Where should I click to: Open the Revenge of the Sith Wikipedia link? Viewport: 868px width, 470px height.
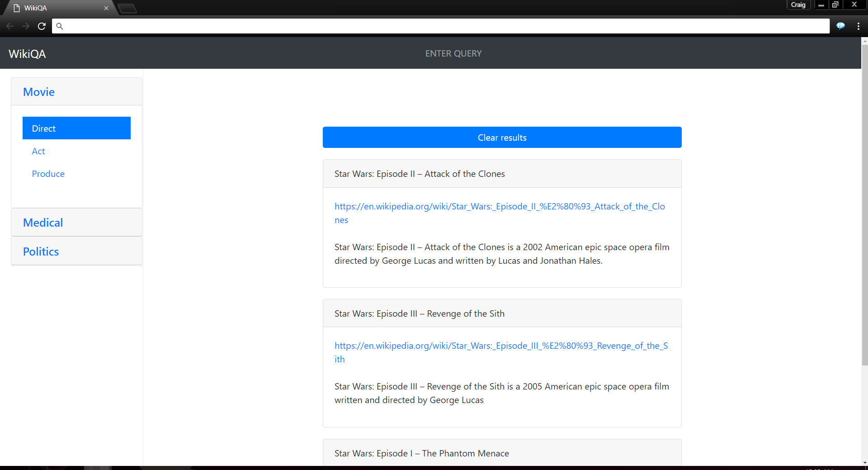pyautogui.click(x=500, y=346)
